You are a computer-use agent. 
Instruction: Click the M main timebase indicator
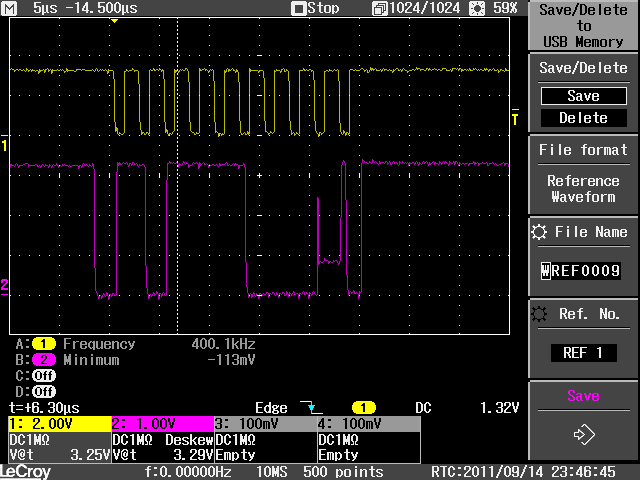tap(9, 8)
